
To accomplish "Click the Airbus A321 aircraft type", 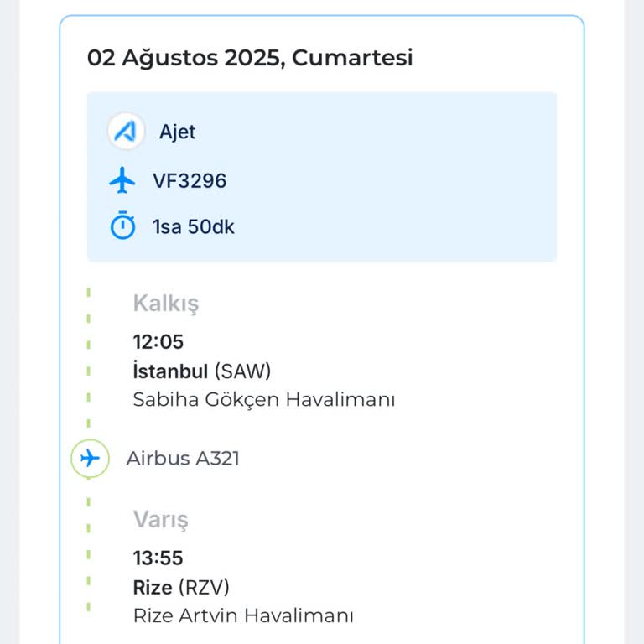I will click(x=183, y=459).
